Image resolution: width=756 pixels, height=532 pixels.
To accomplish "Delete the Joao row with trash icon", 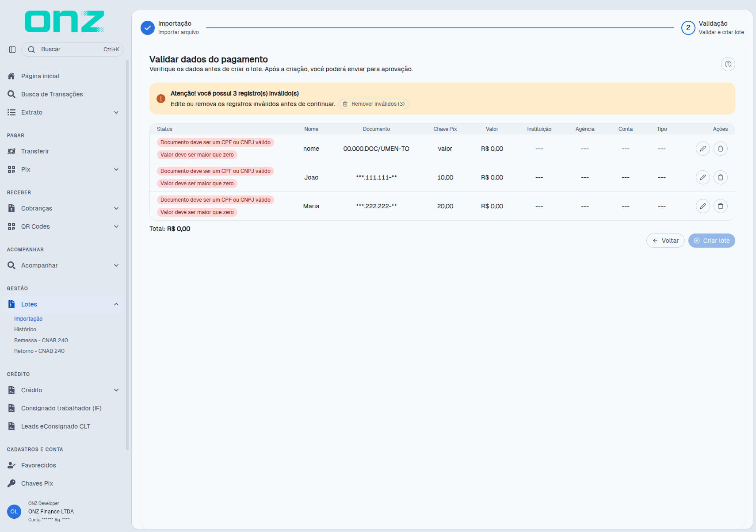I will [720, 177].
